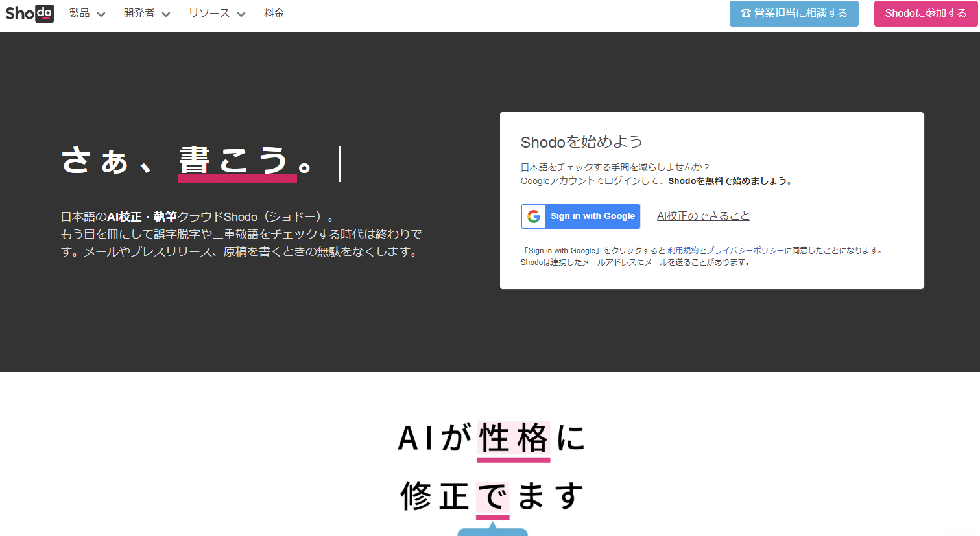The image size is (980, 536).
Task: Expand the 開発者 menu chevron
Action: [x=166, y=14]
